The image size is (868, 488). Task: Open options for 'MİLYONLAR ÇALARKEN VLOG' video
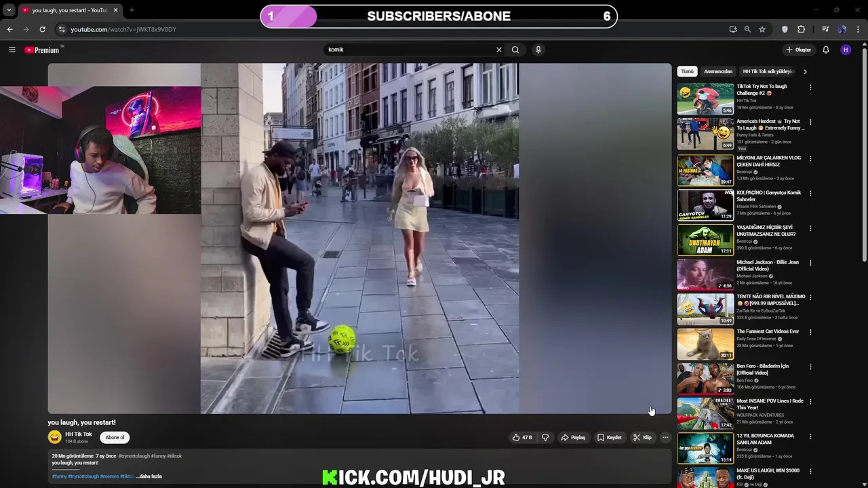click(810, 159)
